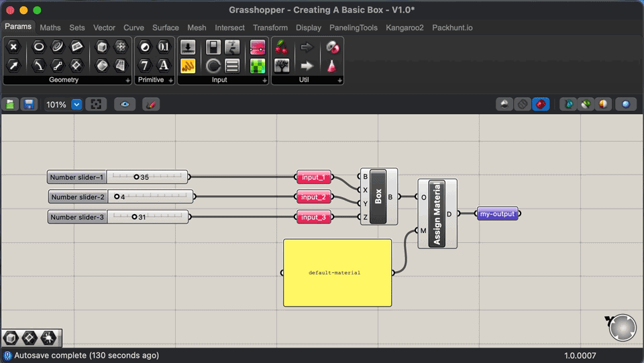Switch to the Maths tab
Viewport: 644px width, 363px height.
(x=50, y=28)
